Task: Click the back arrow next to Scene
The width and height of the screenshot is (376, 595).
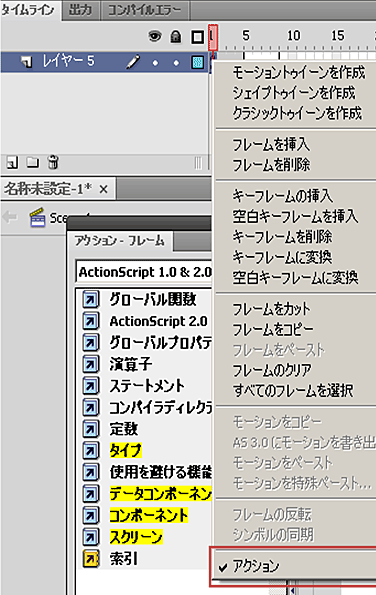Action: click(10, 217)
